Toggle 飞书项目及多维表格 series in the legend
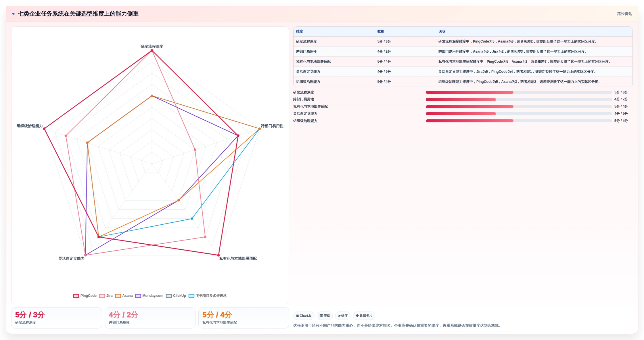The width and height of the screenshot is (644, 340). tap(208, 296)
